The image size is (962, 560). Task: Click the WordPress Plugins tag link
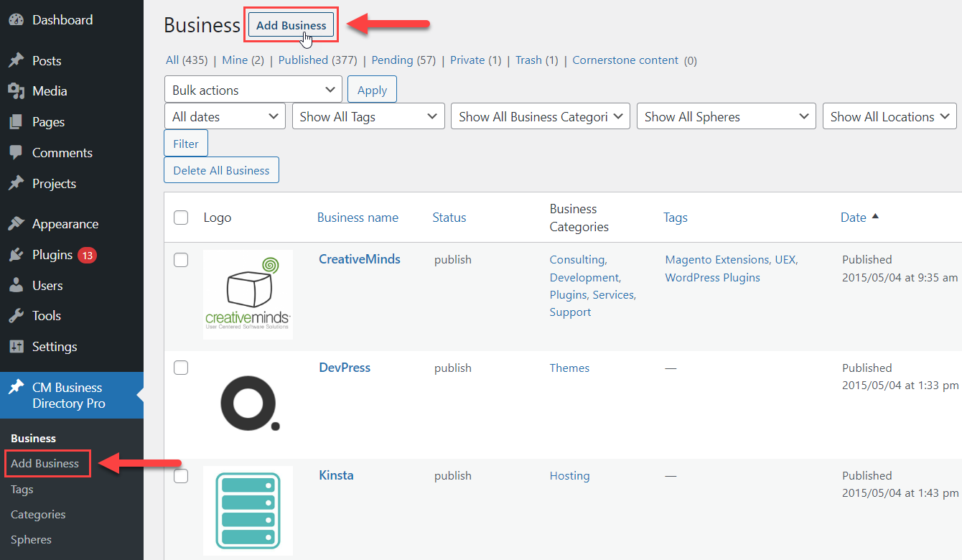point(712,277)
